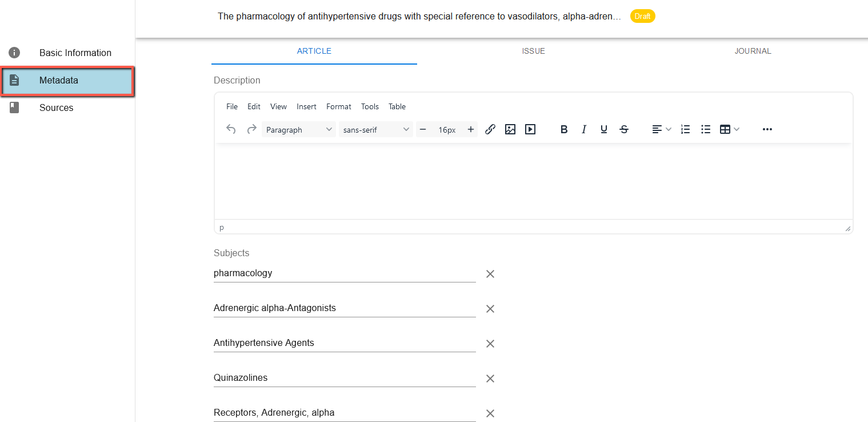Undo the last edit in editor
This screenshot has height=422, width=868.
[x=231, y=129]
